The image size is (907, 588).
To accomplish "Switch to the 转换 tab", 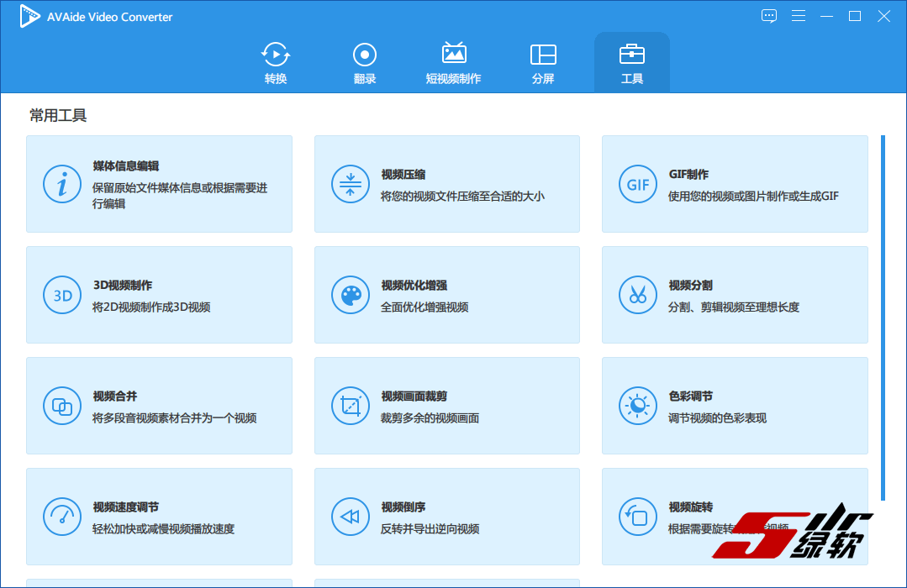I will point(276,63).
